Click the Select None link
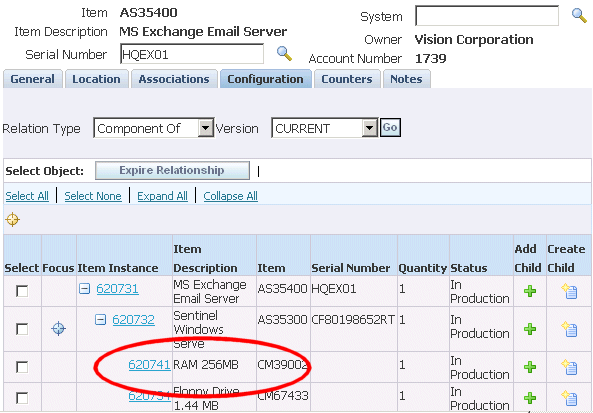The height and width of the screenshot is (413, 593). (93, 196)
